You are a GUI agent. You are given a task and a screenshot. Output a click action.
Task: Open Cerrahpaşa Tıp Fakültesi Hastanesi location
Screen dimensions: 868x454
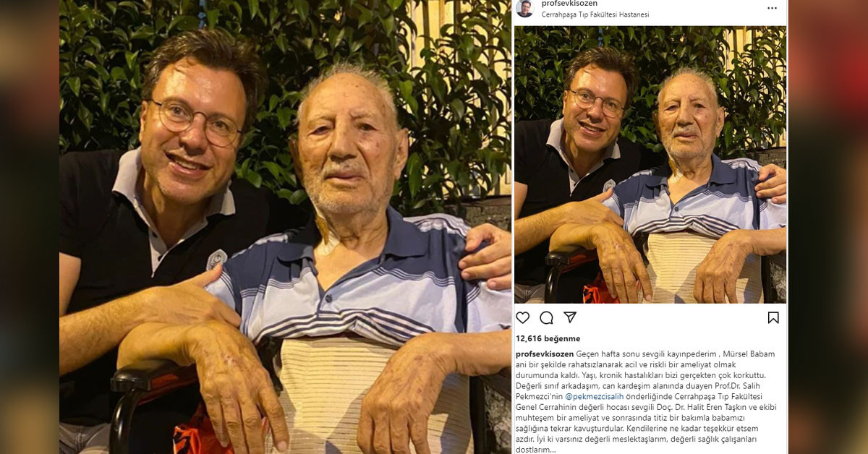click(x=595, y=14)
